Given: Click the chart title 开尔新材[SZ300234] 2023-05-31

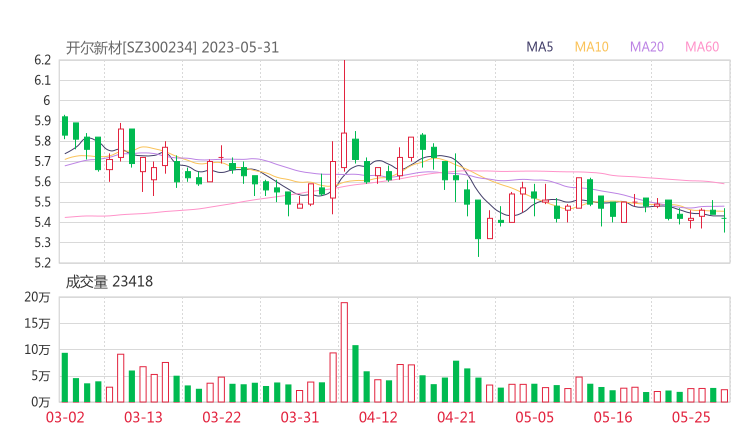Looking at the screenshot, I should click(x=172, y=48).
